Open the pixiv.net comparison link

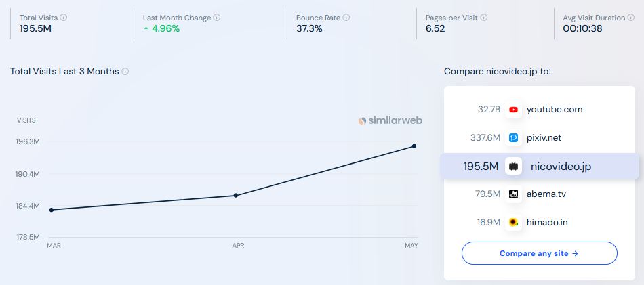click(x=544, y=138)
